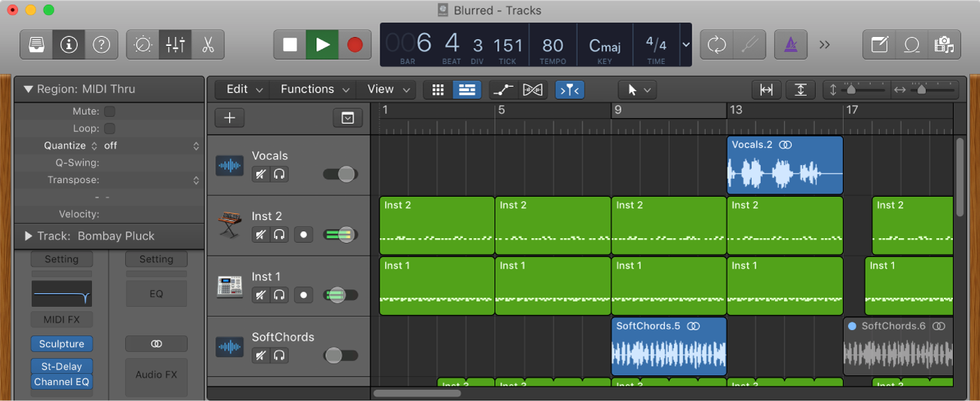
Task: Solo the SoftChords track with headphones button
Action: coord(279,355)
